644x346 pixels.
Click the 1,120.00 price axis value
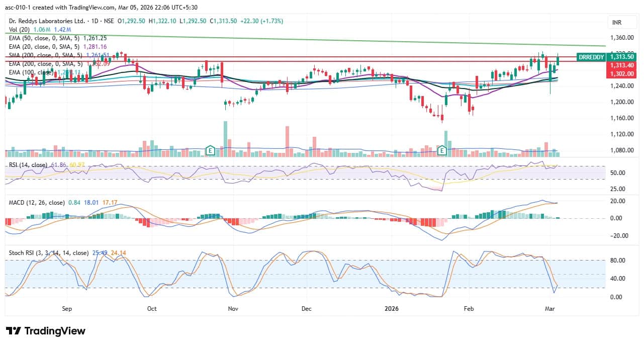tap(622, 134)
